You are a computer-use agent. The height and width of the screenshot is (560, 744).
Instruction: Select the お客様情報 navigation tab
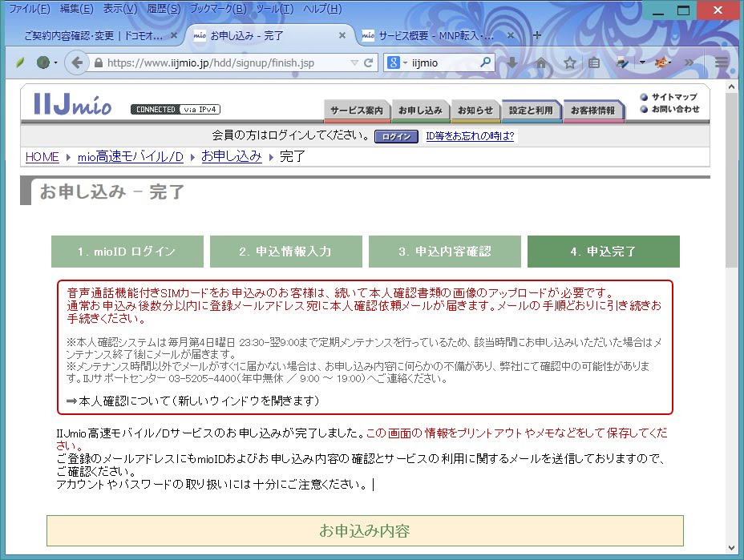coord(592,111)
